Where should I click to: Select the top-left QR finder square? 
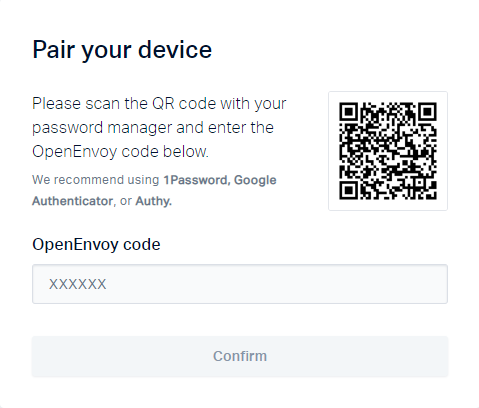[349, 112]
